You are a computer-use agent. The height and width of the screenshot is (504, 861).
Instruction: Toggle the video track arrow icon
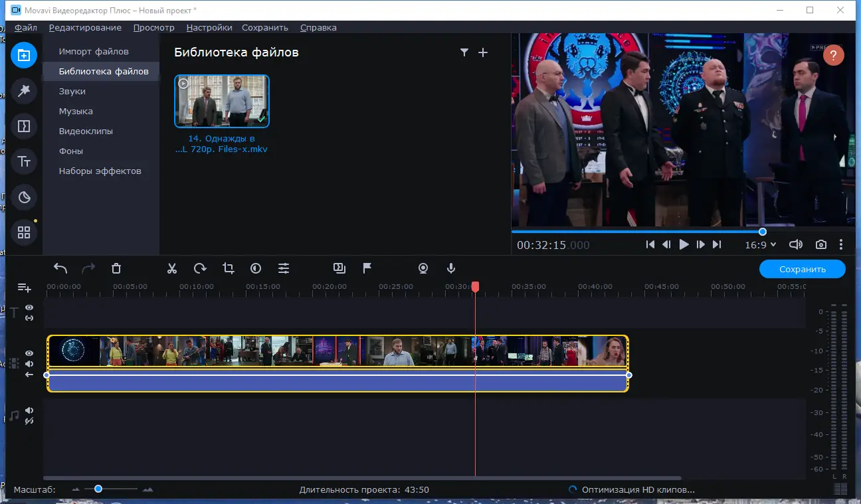point(29,375)
